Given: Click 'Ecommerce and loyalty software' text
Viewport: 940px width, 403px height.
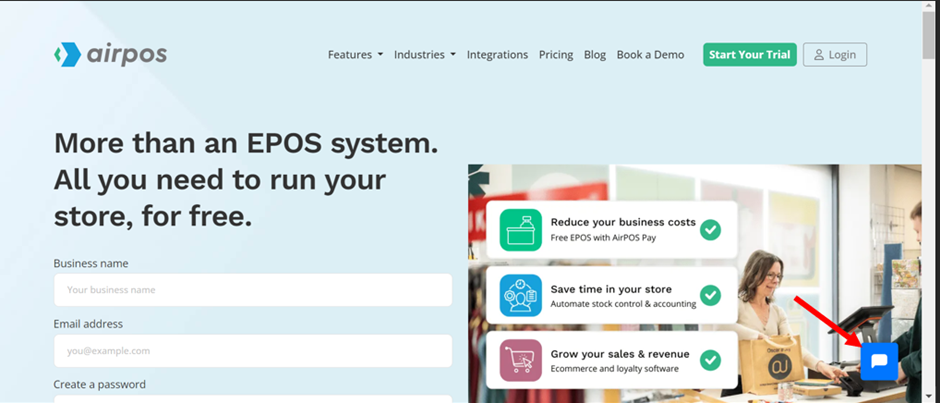Looking at the screenshot, I should [x=614, y=368].
